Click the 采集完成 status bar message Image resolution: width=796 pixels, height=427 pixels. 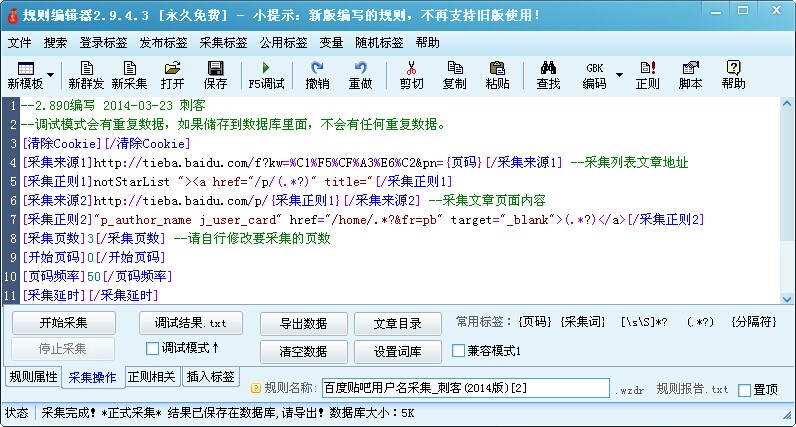coord(227,413)
